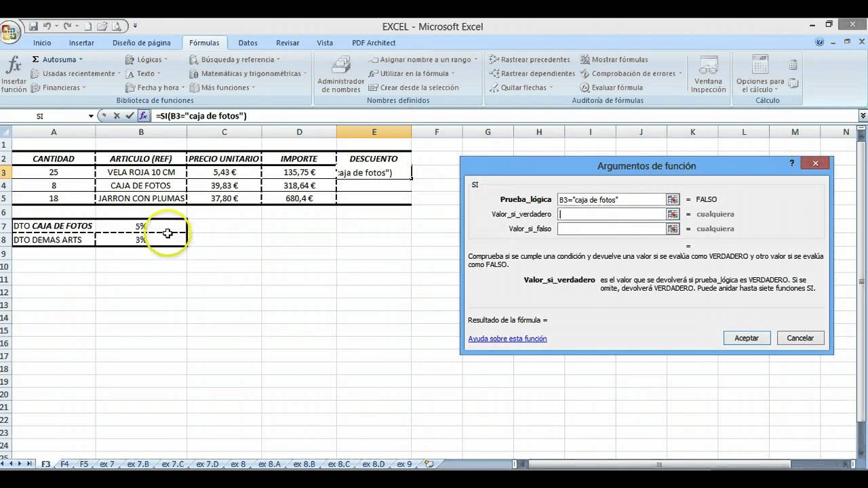This screenshot has width=868, height=488.
Task: Confirm formula with checkmark icon
Action: point(130,116)
